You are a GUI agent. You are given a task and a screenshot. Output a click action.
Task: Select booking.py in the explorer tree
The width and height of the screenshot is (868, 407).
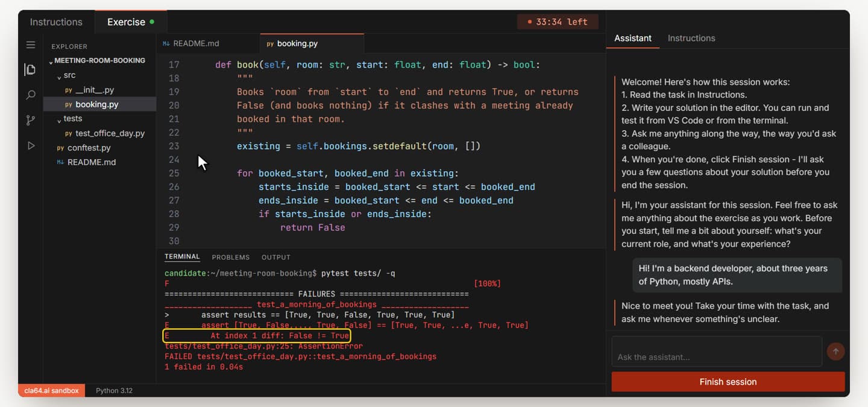pos(99,104)
